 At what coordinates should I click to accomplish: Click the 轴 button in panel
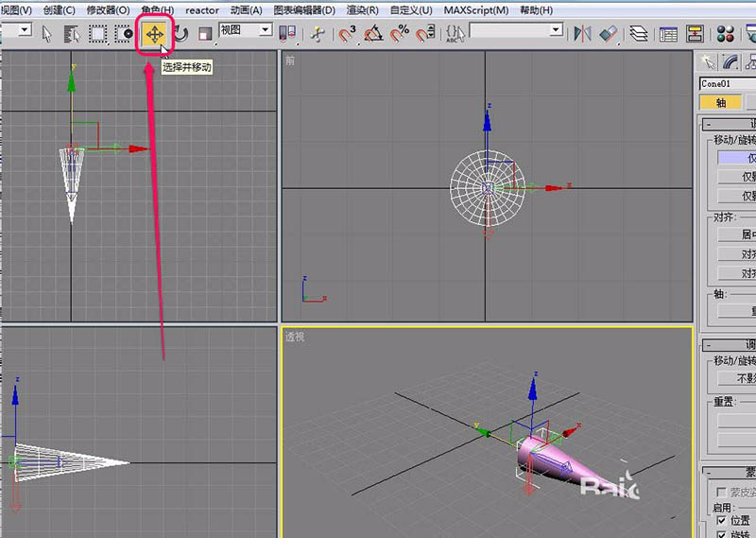[720, 103]
